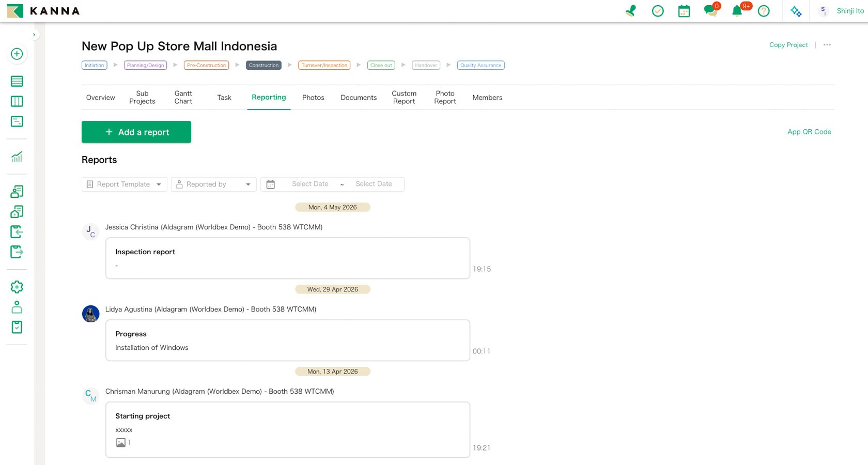868x465 pixels.
Task: Click Jessica Christina's JC avatar
Action: click(91, 231)
